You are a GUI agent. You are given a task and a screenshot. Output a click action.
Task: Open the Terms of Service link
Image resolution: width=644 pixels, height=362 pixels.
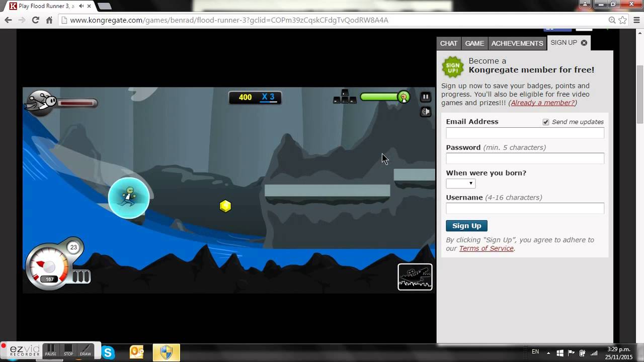coord(486,248)
